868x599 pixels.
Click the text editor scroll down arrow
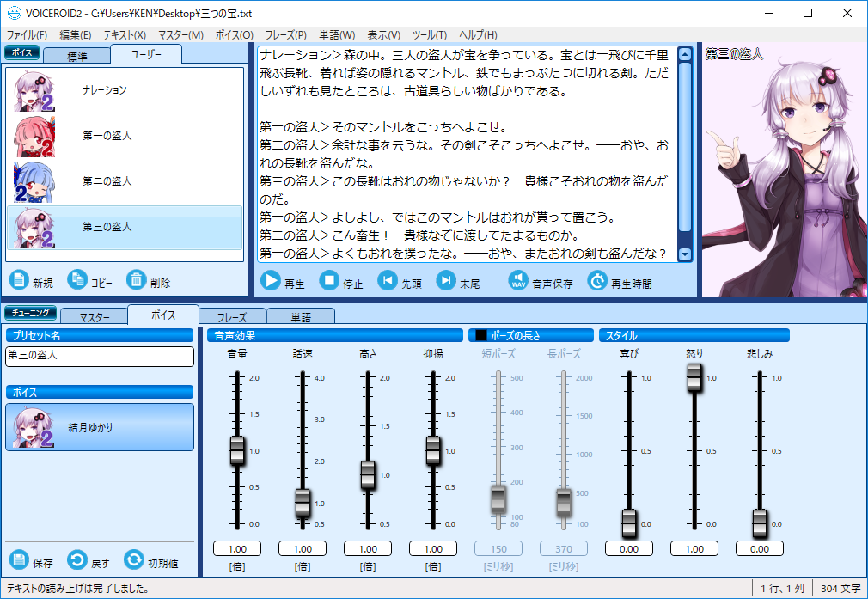coord(685,254)
